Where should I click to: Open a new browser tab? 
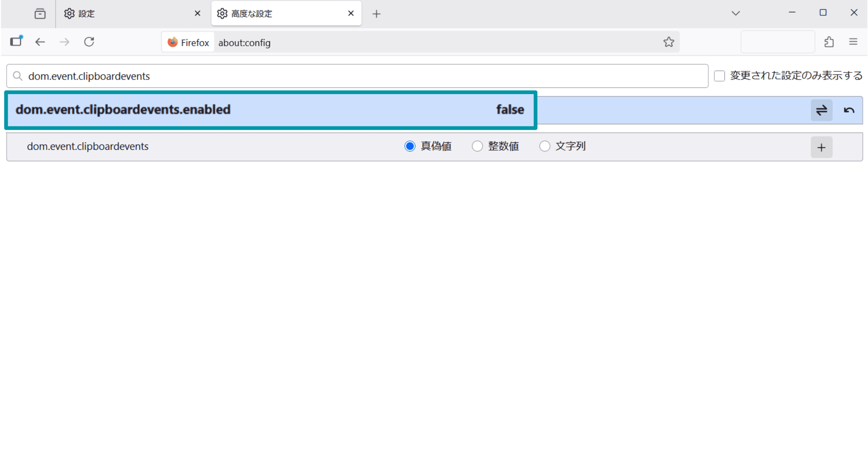376,14
